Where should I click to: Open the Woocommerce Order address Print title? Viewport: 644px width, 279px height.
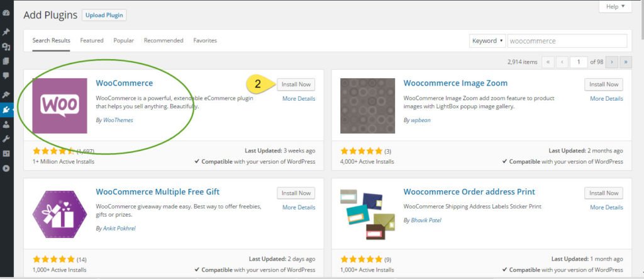469,191
